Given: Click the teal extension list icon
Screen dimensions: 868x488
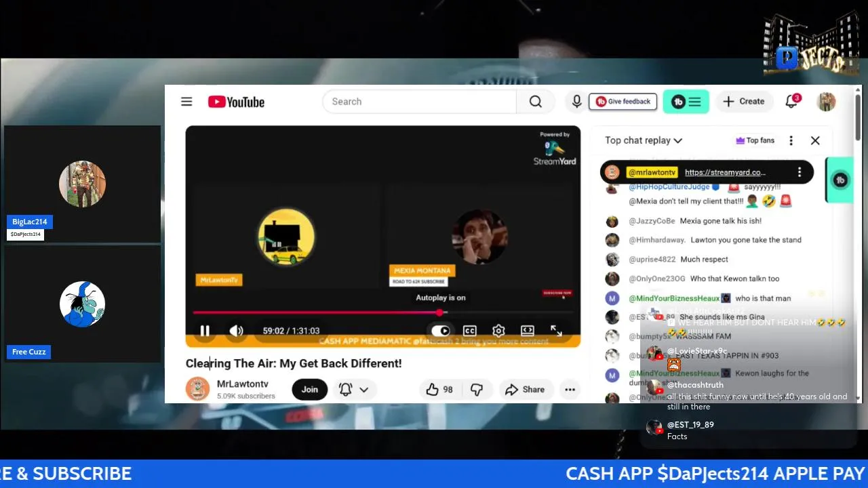Looking at the screenshot, I should click(686, 102).
